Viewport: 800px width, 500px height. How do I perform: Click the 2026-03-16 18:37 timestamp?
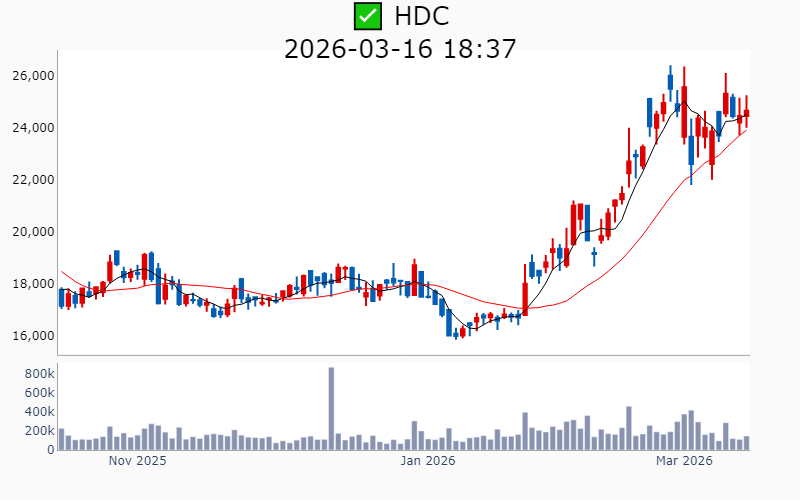coord(400,48)
